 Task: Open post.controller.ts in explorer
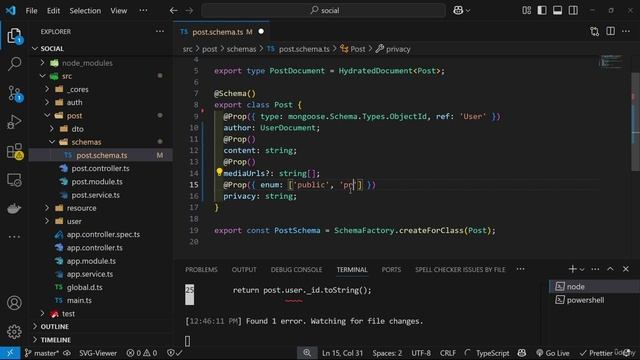coord(100,168)
